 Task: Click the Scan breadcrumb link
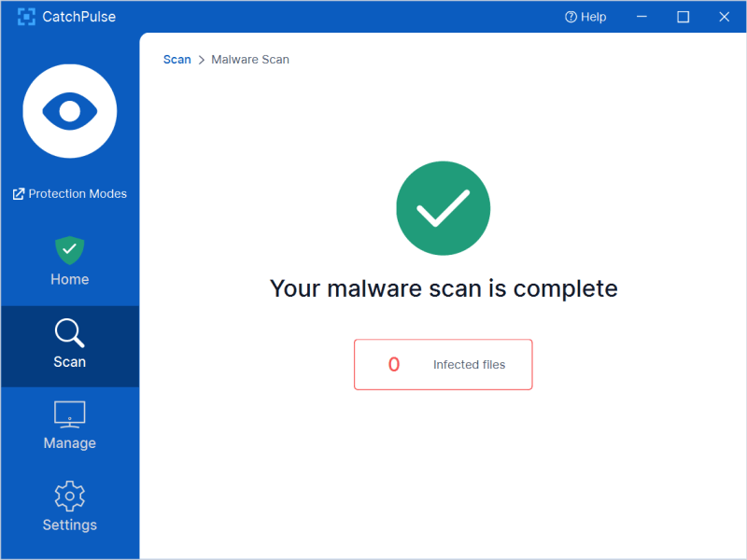coord(176,60)
